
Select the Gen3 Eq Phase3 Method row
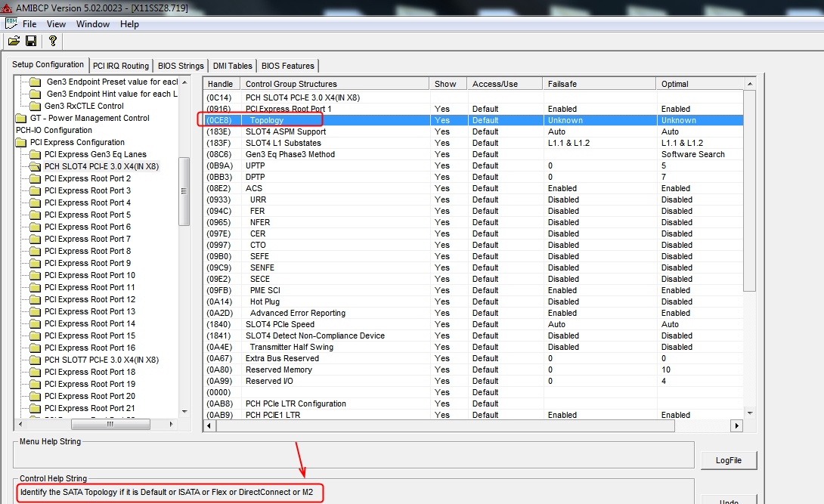pos(473,154)
